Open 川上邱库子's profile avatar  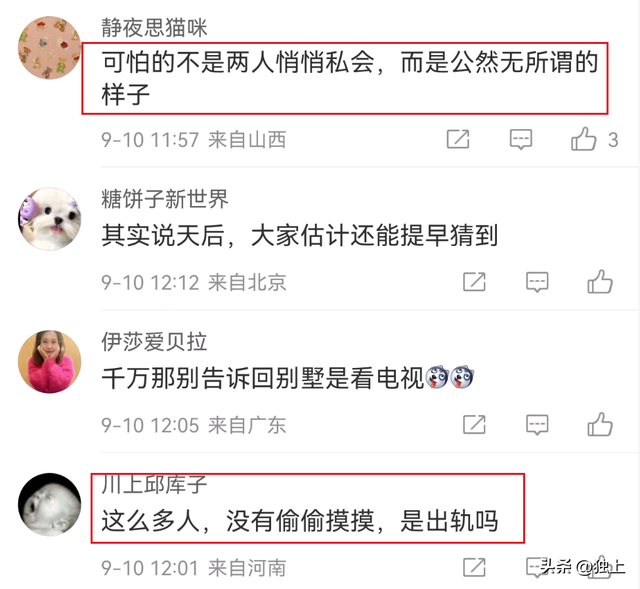pos(50,505)
